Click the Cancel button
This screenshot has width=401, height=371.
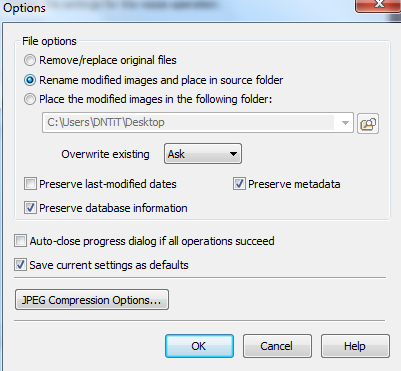(277, 346)
